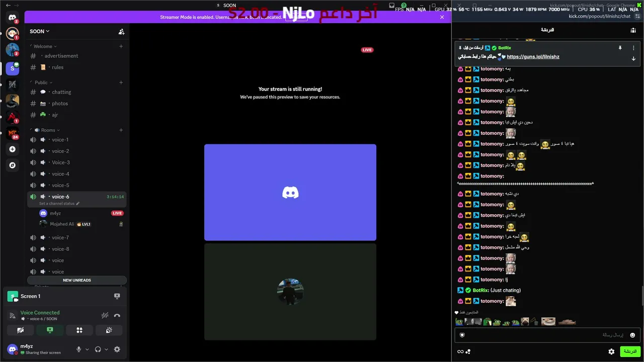
Task: Click the BotRix username in pinned message
Action: 504,48
